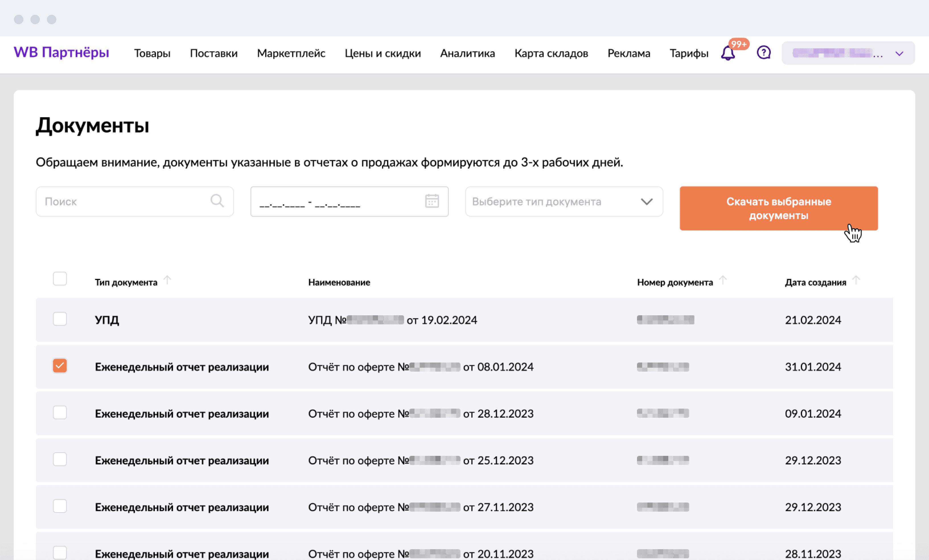Click the WB Партнёры logo
Screen dimensions: 929x560
coord(61,52)
